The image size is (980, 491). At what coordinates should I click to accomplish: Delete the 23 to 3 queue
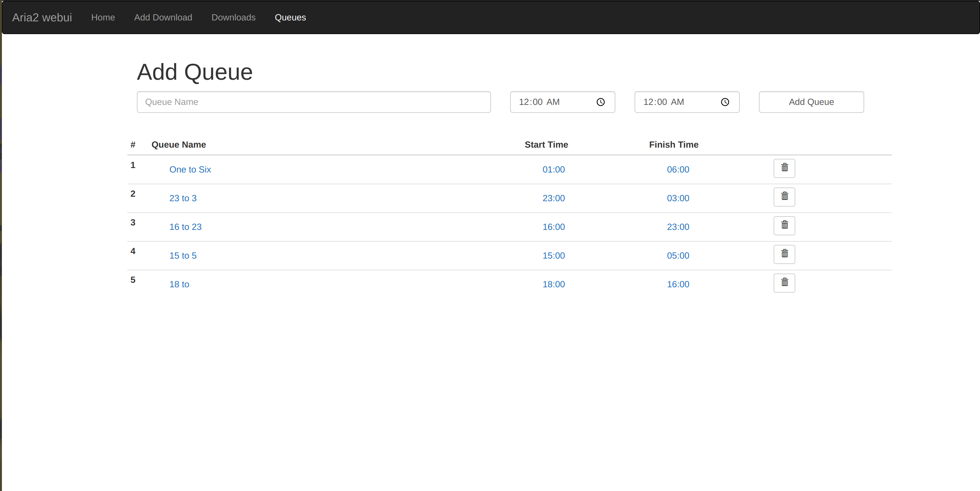[784, 197]
